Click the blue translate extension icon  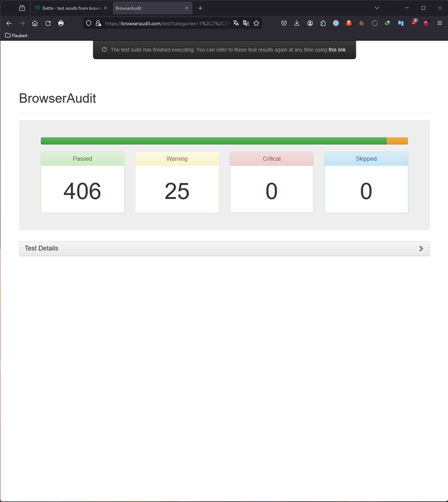point(400,23)
